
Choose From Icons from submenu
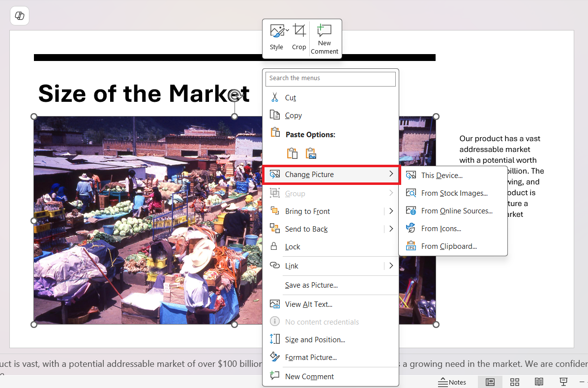click(x=453, y=228)
